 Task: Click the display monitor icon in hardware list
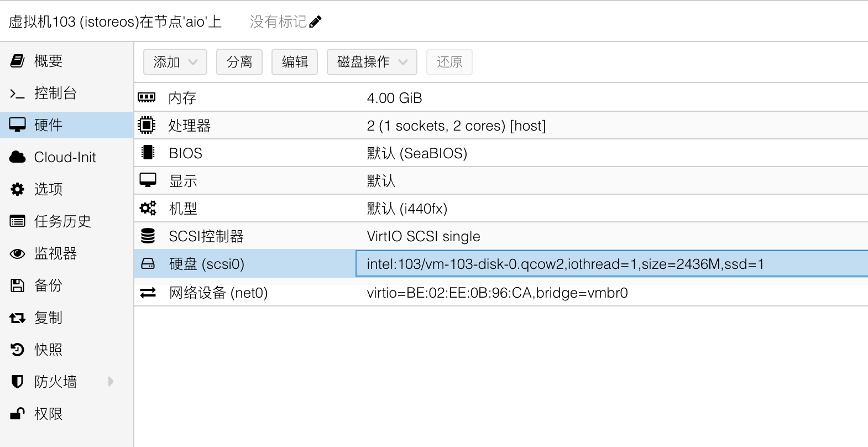tap(148, 180)
